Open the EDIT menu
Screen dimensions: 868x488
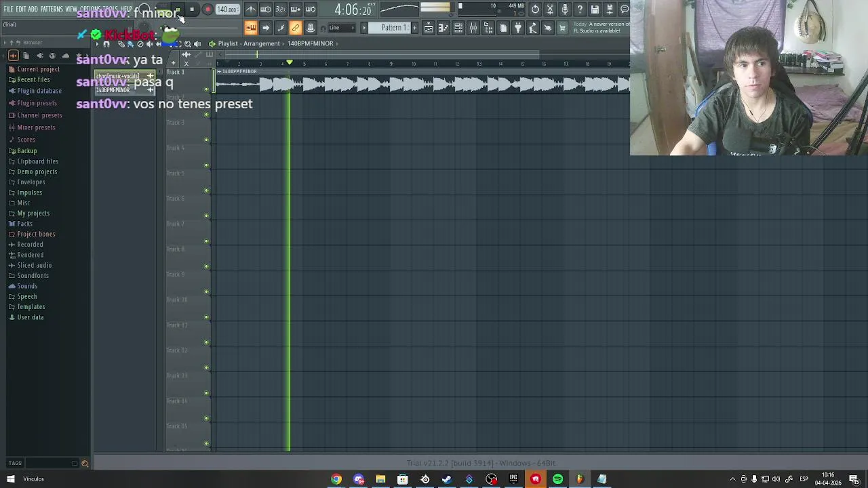pos(21,9)
